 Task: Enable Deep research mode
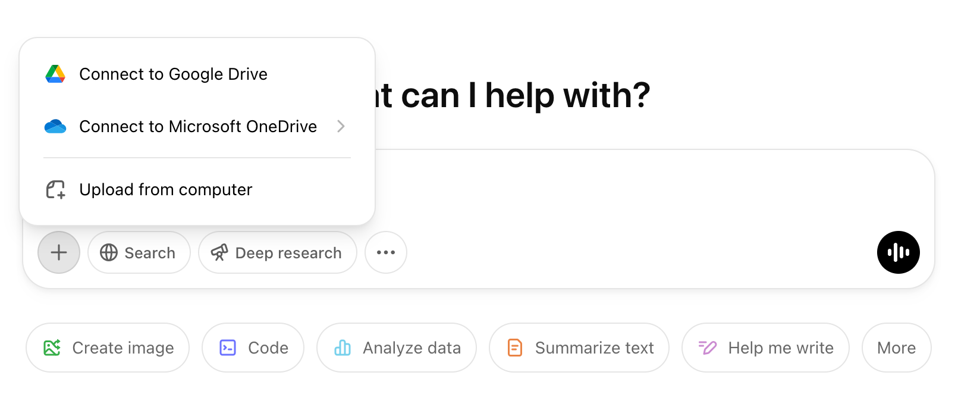tap(277, 252)
